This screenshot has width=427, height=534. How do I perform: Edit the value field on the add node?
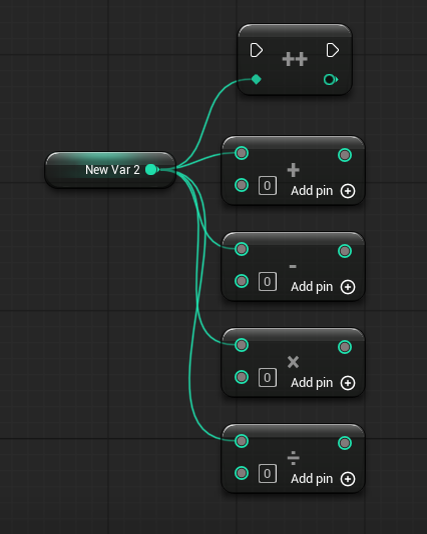point(267,186)
